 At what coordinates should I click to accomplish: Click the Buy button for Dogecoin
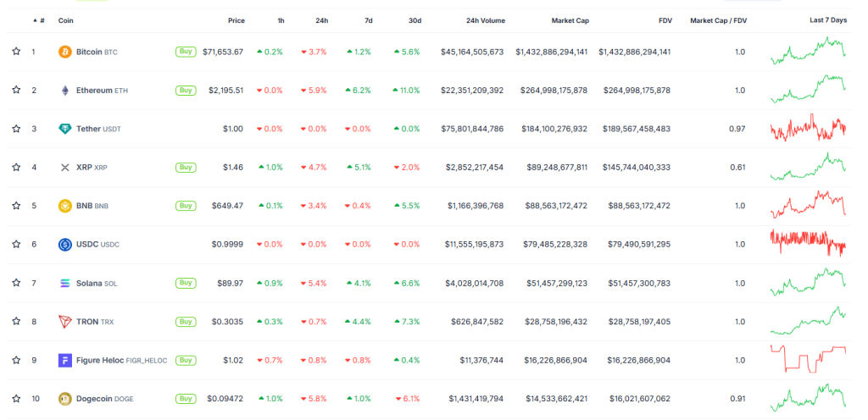coord(185,399)
